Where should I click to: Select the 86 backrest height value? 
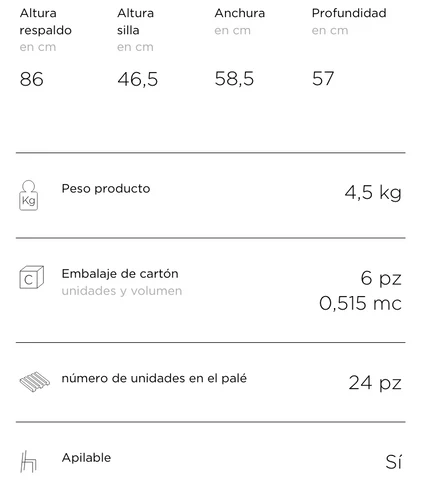click(x=32, y=79)
